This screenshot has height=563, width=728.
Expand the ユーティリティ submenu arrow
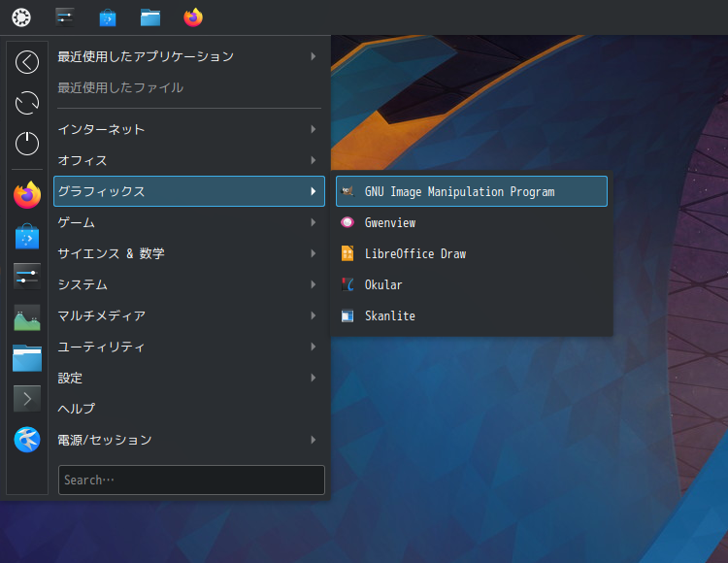click(x=314, y=347)
